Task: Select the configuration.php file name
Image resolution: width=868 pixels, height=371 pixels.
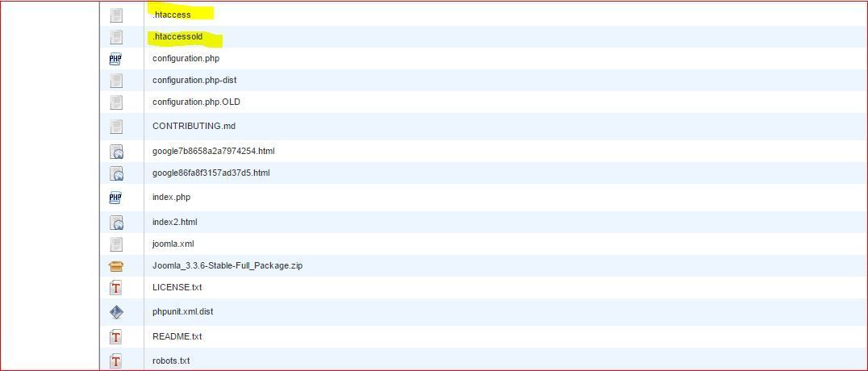Action: coord(186,58)
